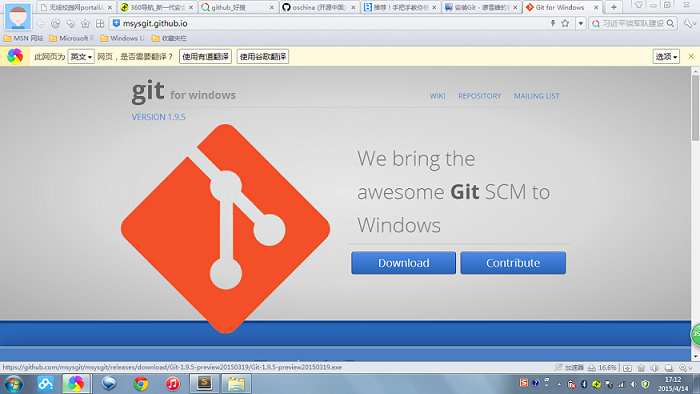700x394 pixels.
Task: Switch to the oschina tab
Action: 319,7
